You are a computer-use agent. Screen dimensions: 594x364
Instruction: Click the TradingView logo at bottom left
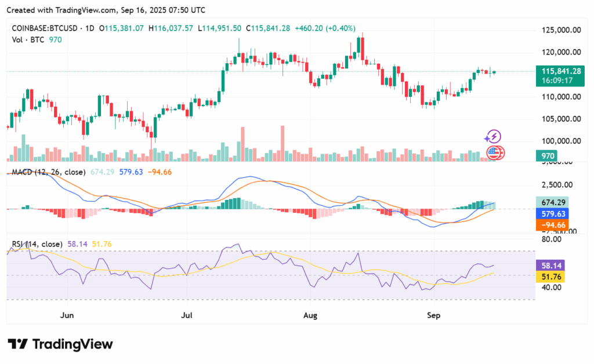pos(60,344)
